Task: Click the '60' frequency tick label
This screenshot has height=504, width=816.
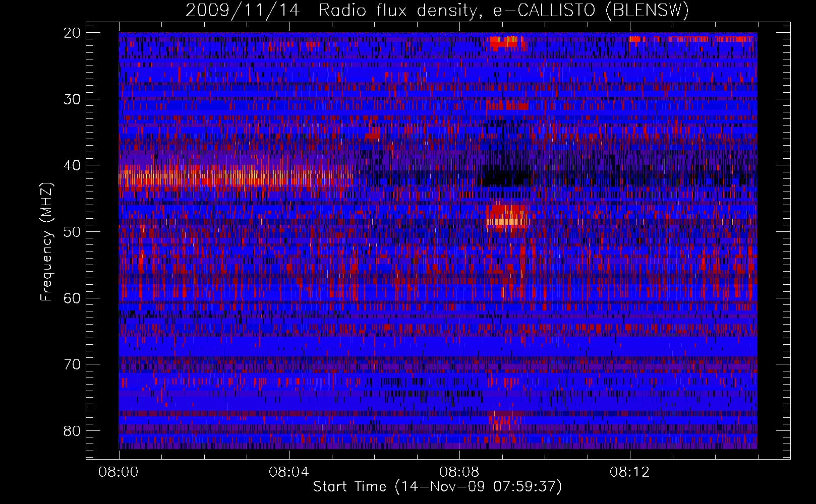Action: 73,298
